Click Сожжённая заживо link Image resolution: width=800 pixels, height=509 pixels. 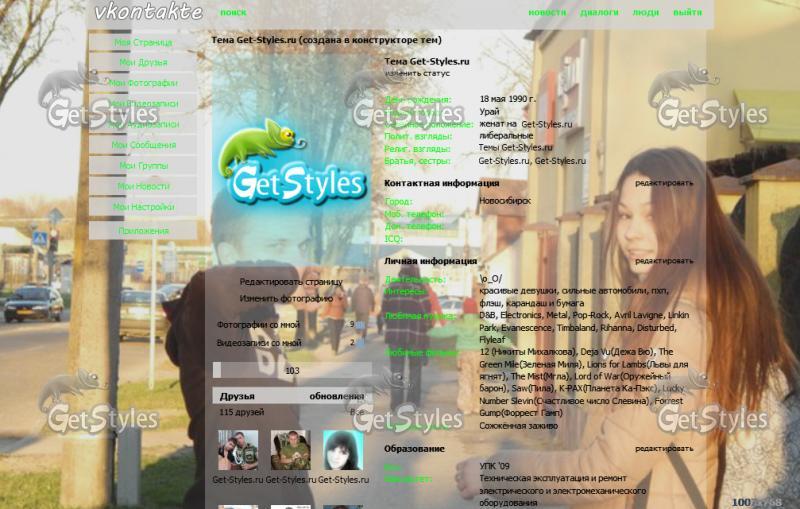tap(518, 425)
